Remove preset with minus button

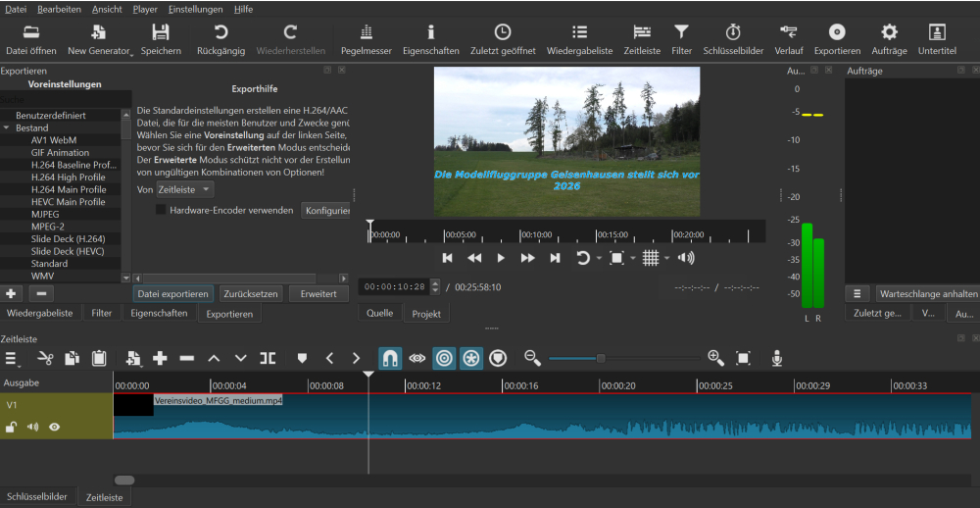tap(41, 293)
